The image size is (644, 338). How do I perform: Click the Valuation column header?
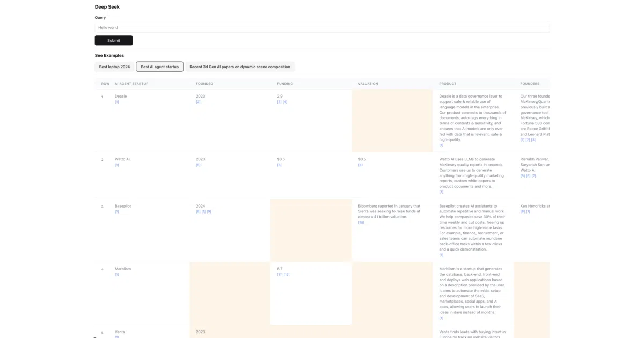tap(368, 84)
